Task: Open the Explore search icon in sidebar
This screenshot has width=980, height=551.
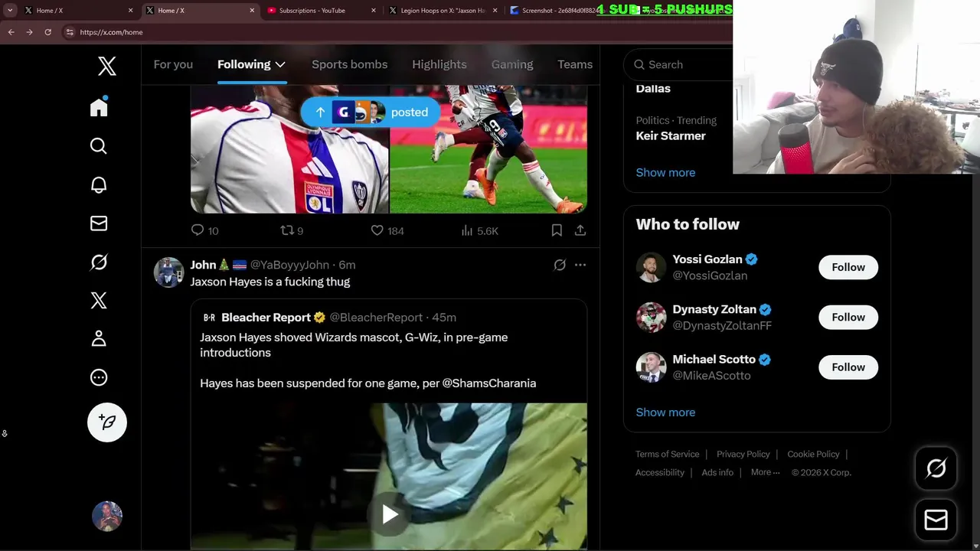Action: point(99,145)
